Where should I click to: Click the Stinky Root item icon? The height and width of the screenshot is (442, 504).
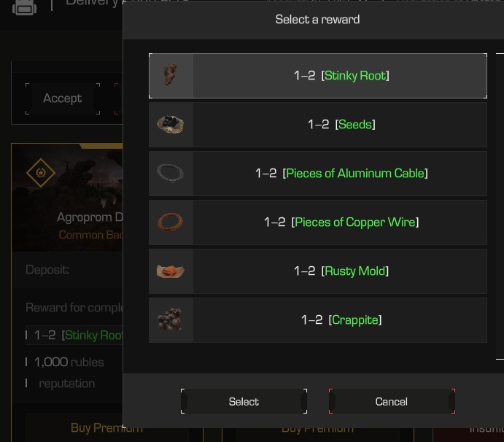point(171,74)
